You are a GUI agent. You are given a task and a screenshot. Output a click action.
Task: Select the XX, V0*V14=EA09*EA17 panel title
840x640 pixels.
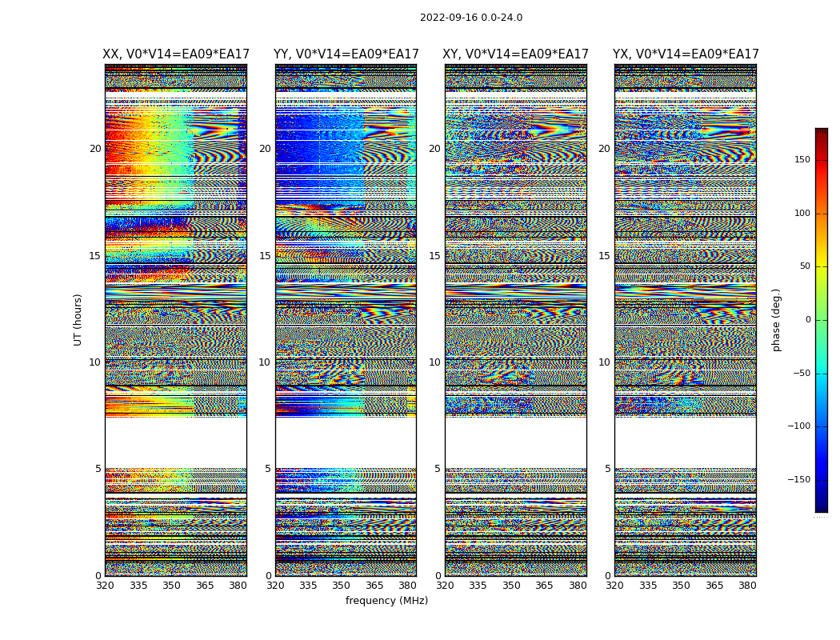tap(176, 54)
